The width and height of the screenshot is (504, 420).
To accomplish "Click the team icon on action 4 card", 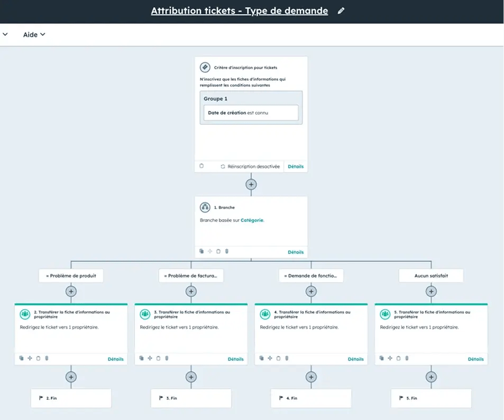I will coord(265,314).
